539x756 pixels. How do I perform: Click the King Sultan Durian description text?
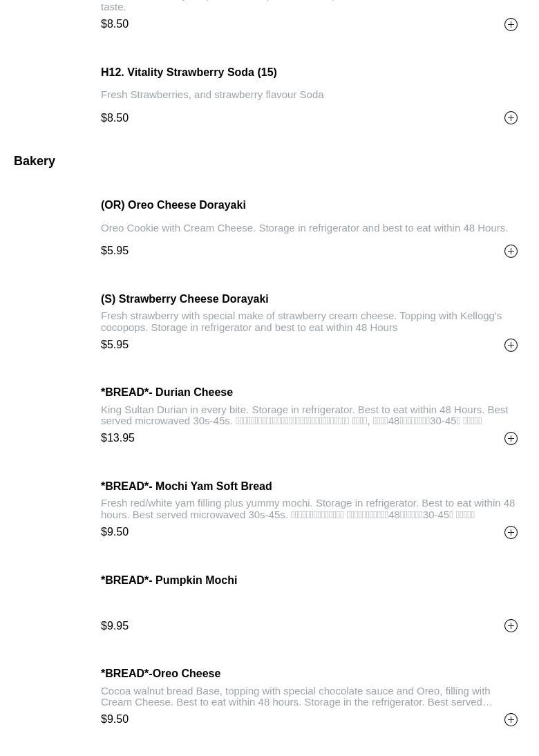pos(304,415)
